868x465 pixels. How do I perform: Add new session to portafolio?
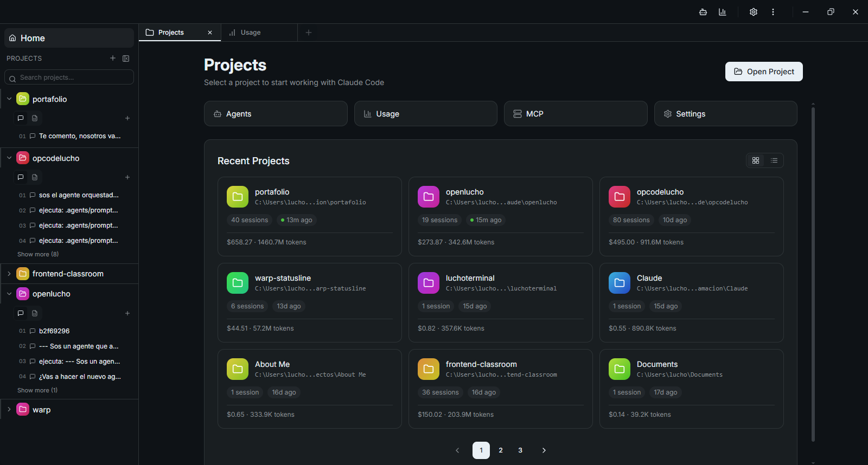pos(127,118)
